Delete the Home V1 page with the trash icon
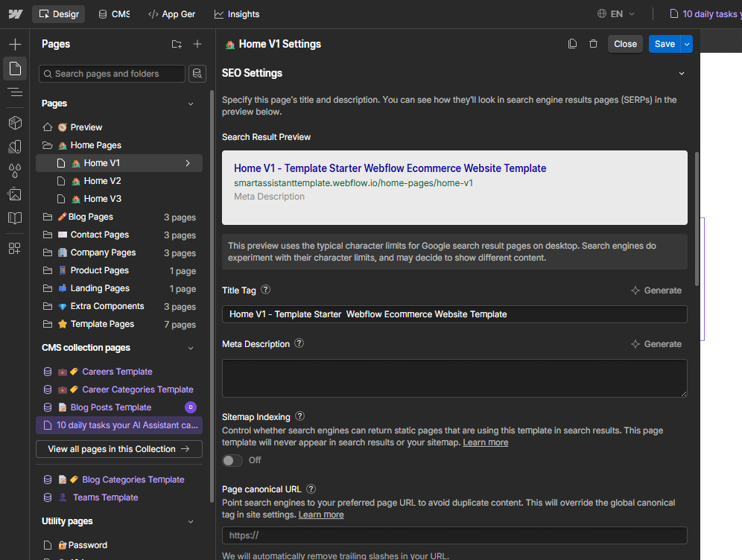 click(593, 44)
